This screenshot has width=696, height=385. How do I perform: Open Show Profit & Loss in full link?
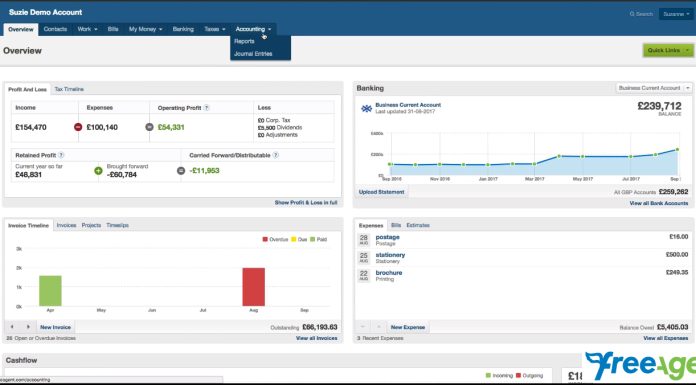pyautogui.click(x=306, y=202)
